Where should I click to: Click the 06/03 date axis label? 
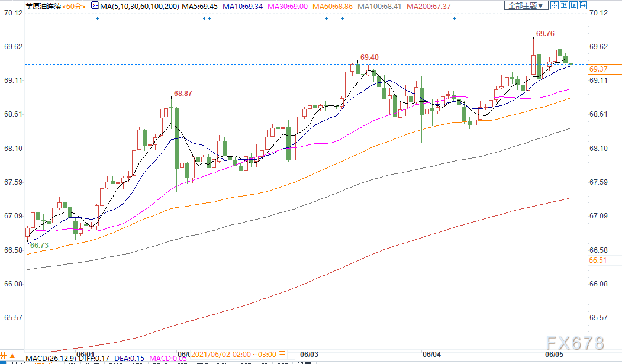[309, 354]
